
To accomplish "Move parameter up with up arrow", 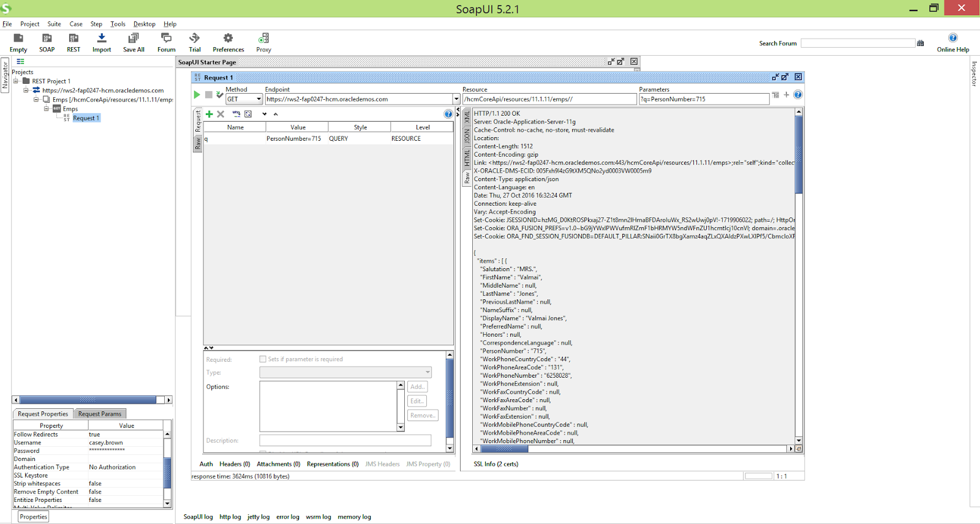I will pos(276,114).
